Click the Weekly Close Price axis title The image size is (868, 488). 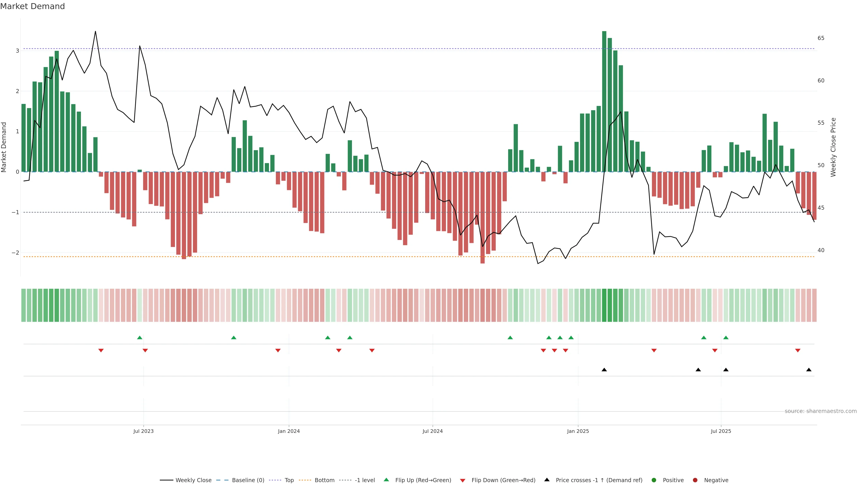pyautogui.click(x=833, y=147)
